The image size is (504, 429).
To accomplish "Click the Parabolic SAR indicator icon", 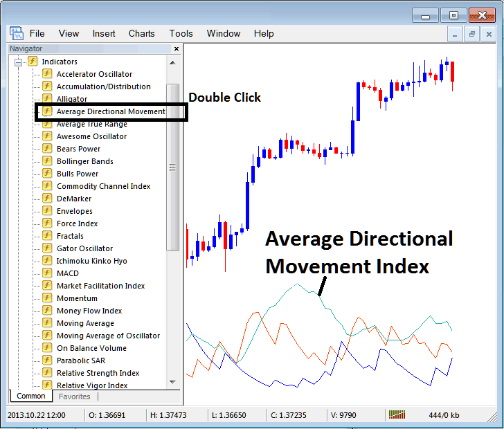I will [47, 360].
